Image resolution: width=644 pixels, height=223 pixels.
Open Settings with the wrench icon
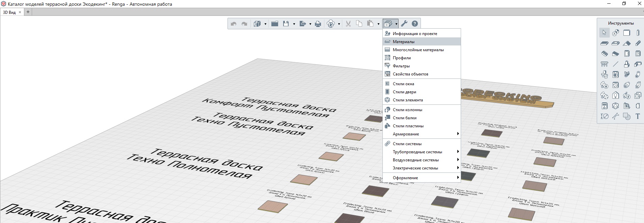pyautogui.click(x=404, y=24)
